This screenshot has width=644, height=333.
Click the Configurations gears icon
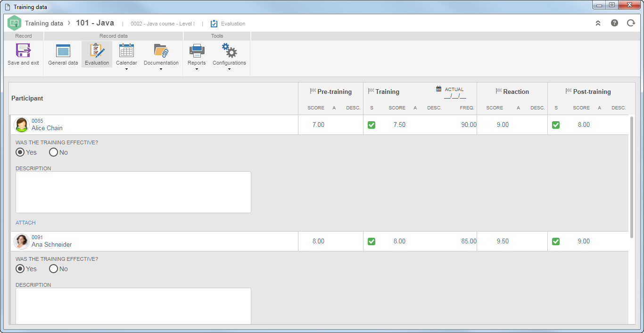[229, 50]
